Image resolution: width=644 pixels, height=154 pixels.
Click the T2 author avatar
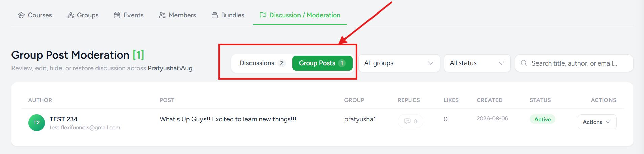(x=37, y=123)
